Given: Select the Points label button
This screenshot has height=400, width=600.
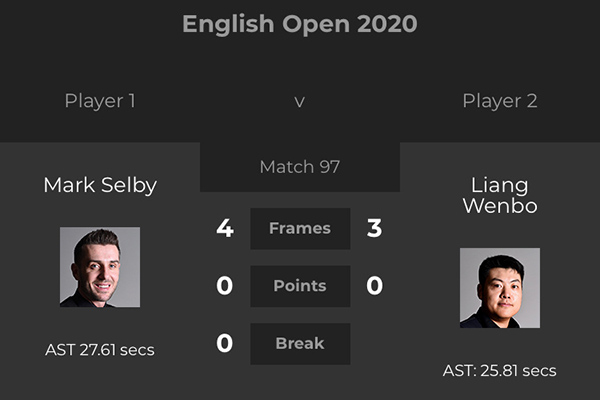Looking at the screenshot, I should pos(300,286).
